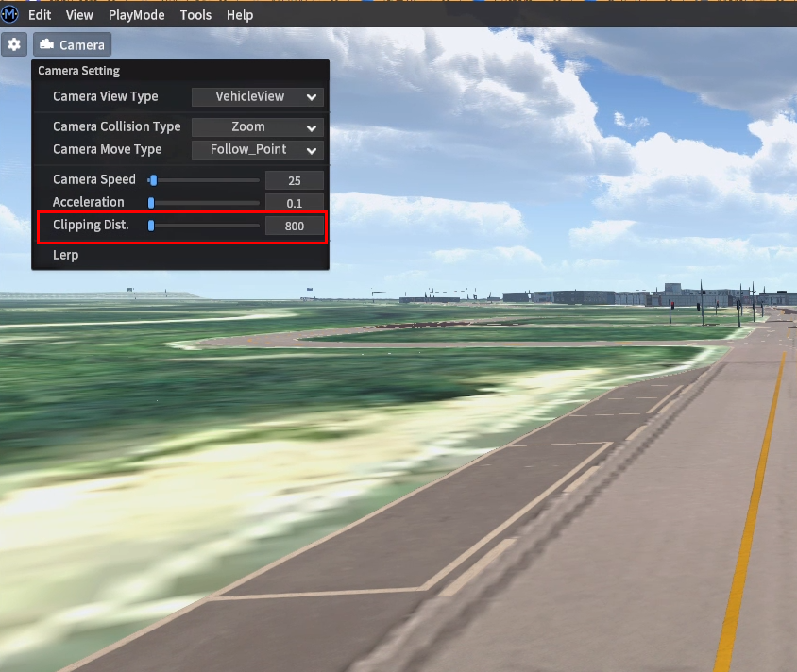This screenshot has width=797, height=672.
Task: Expand the Camera Collision Type dropdown
Action: click(x=258, y=127)
